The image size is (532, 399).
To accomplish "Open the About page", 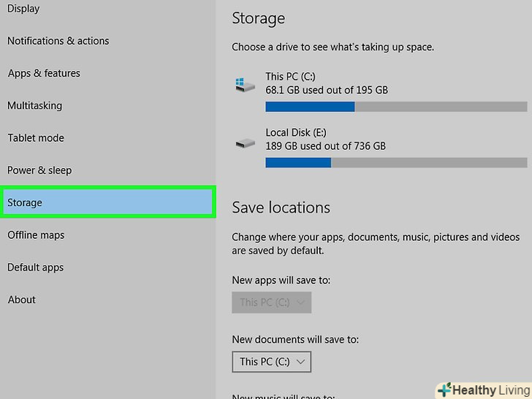I will click(21, 300).
